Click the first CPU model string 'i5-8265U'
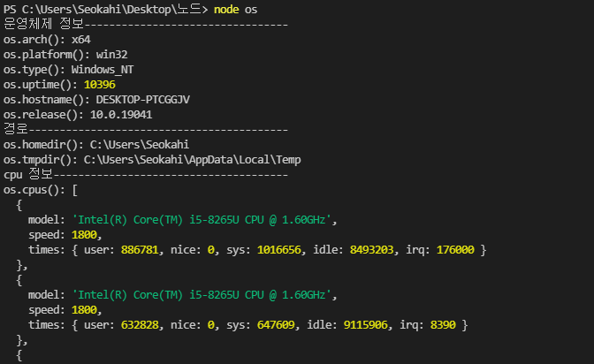The width and height of the screenshot is (594, 364). click(x=214, y=220)
